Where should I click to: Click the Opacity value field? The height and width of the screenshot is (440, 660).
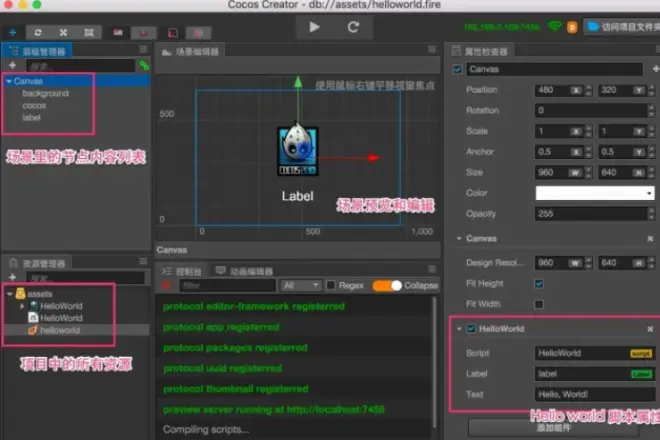pos(591,214)
